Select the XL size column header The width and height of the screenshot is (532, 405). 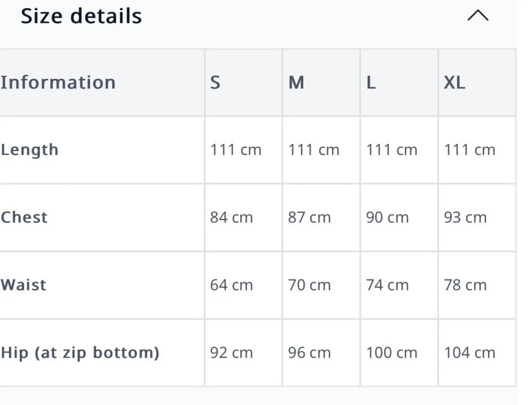point(454,82)
